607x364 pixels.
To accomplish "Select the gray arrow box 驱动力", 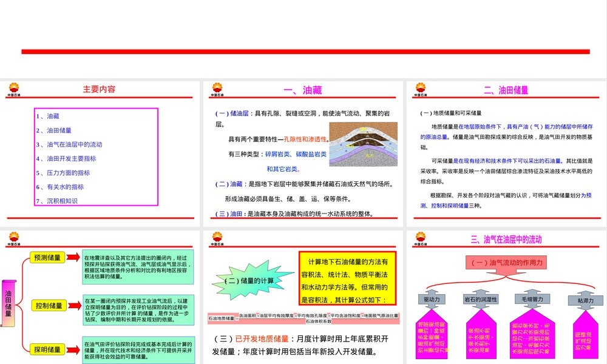I will [432, 299].
